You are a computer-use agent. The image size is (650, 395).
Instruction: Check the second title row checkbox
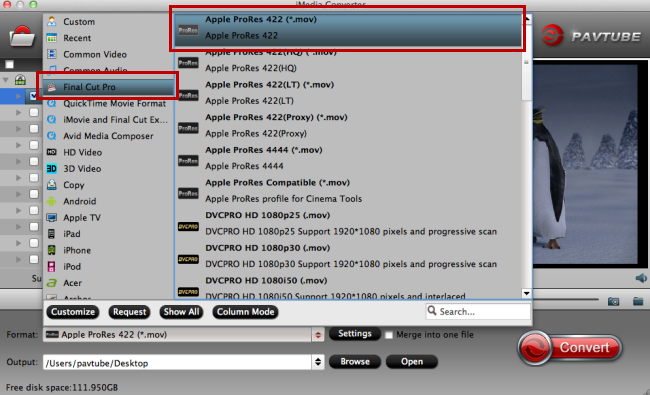34,112
